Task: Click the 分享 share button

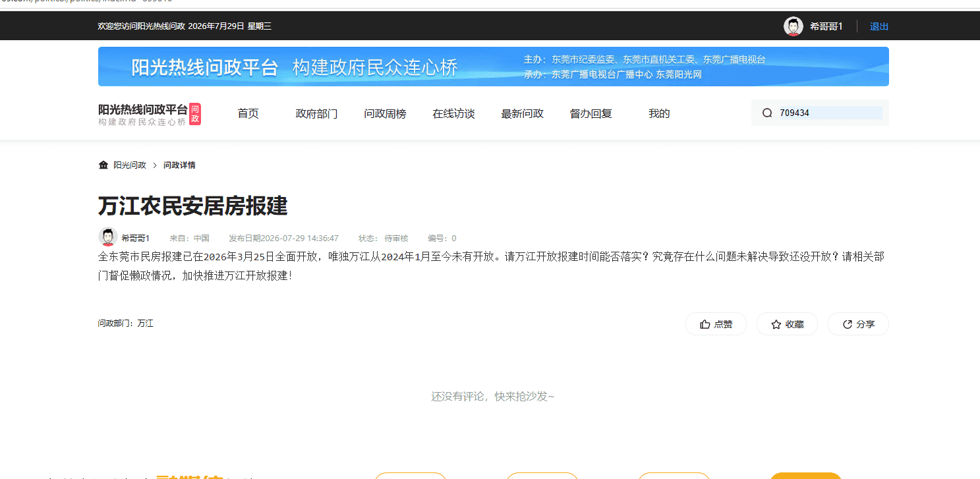Action: [858, 324]
